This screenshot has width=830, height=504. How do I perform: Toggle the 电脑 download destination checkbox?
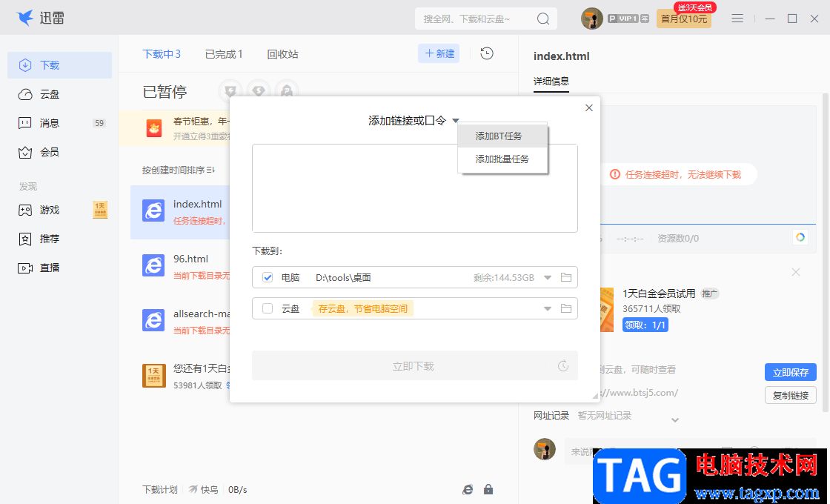[x=268, y=277]
